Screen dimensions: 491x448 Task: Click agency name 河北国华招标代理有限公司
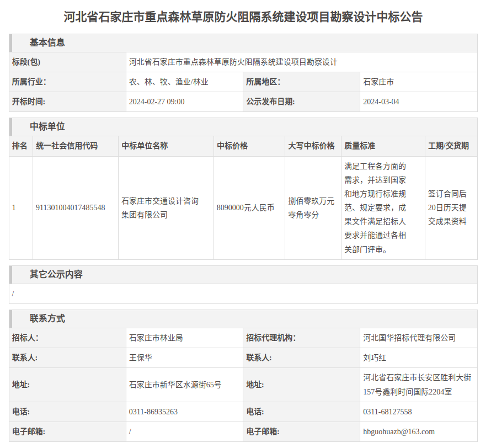click(x=409, y=338)
